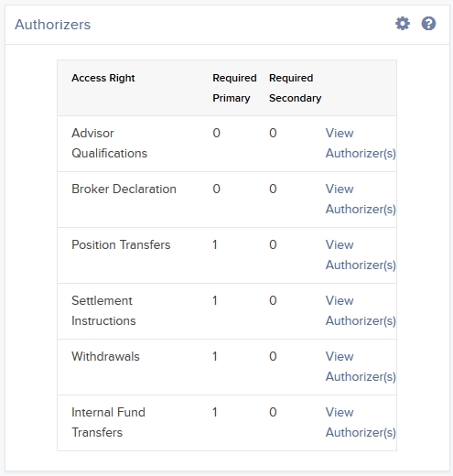This screenshot has height=476, width=453.
Task: Select the Access Right column header
Action: tap(103, 78)
